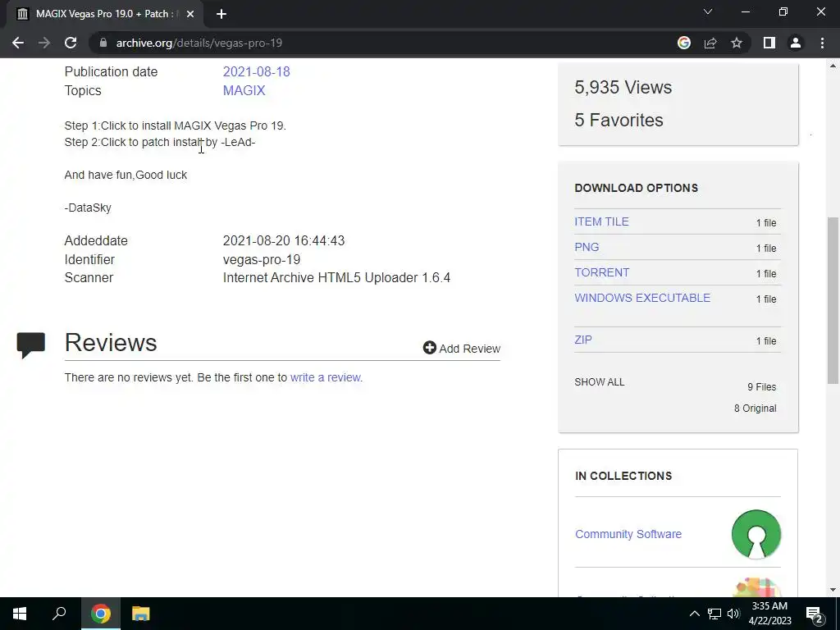Viewport: 840px width, 630px height.
Task: Open the clock showing 3:35 AM
Action: [x=769, y=614]
